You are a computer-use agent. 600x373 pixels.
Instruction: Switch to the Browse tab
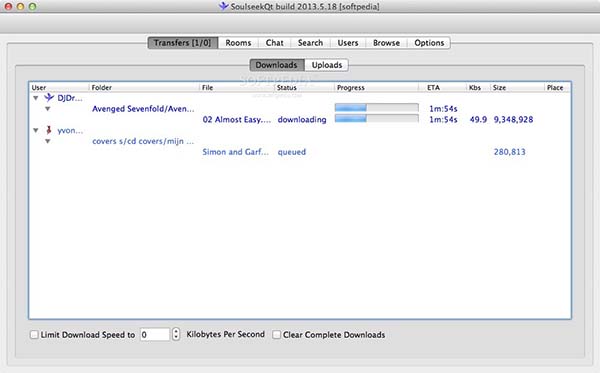click(386, 43)
